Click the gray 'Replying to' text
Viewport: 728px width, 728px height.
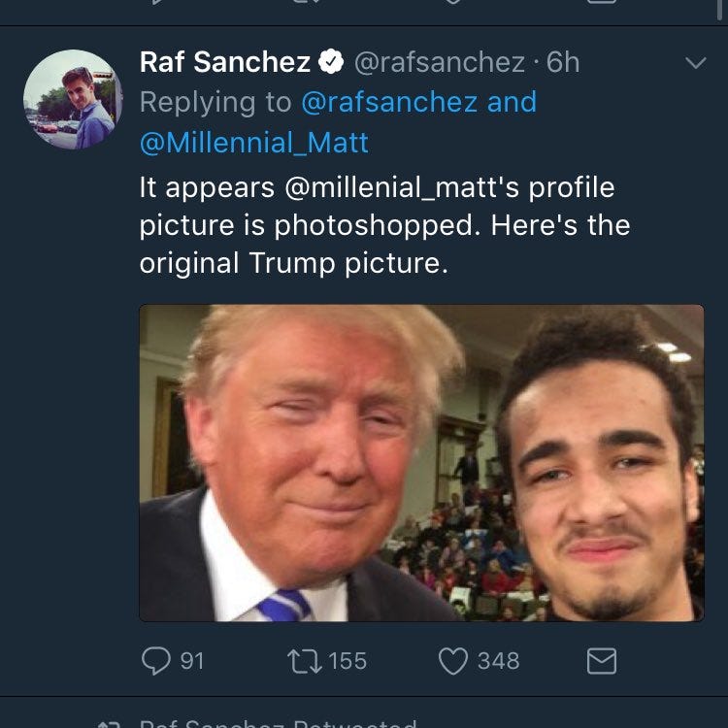tap(215, 102)
